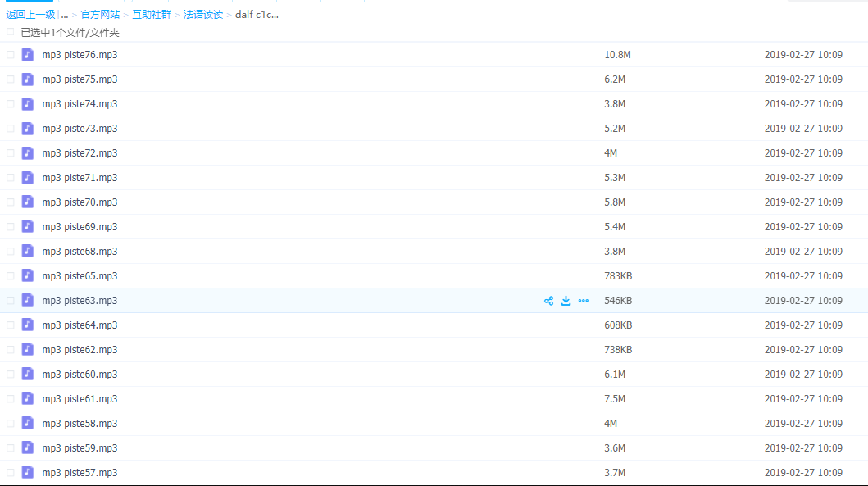The width and height of the screenshot is (868, 486).
Task: Click the music file icon of piste61.mp3
Action: point(28,398)
